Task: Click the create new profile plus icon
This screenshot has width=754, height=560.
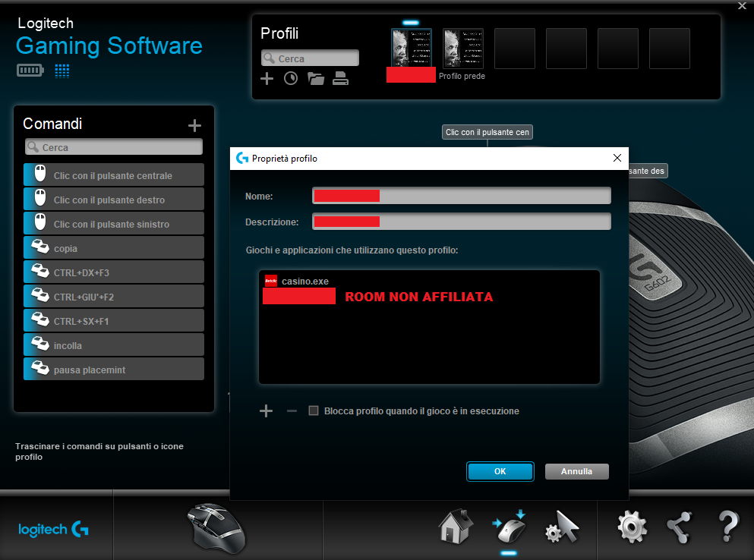Action: pyautogui.click(x=267, y=78)
